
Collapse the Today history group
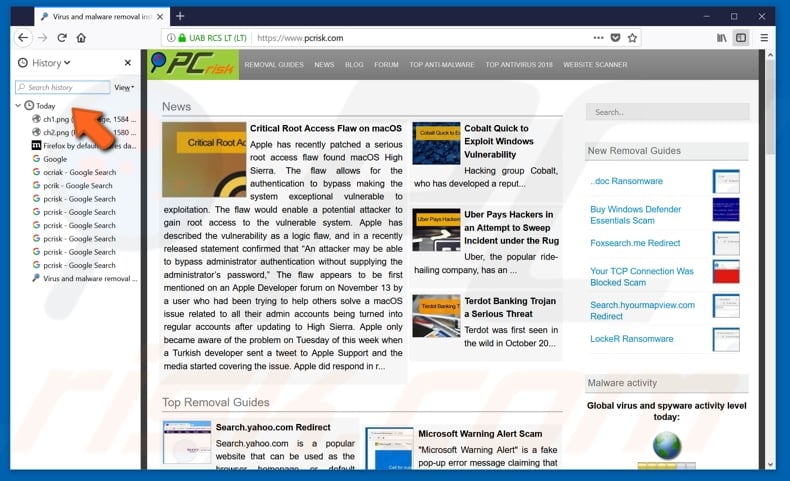pyautogui.click(x=18, y=105)
